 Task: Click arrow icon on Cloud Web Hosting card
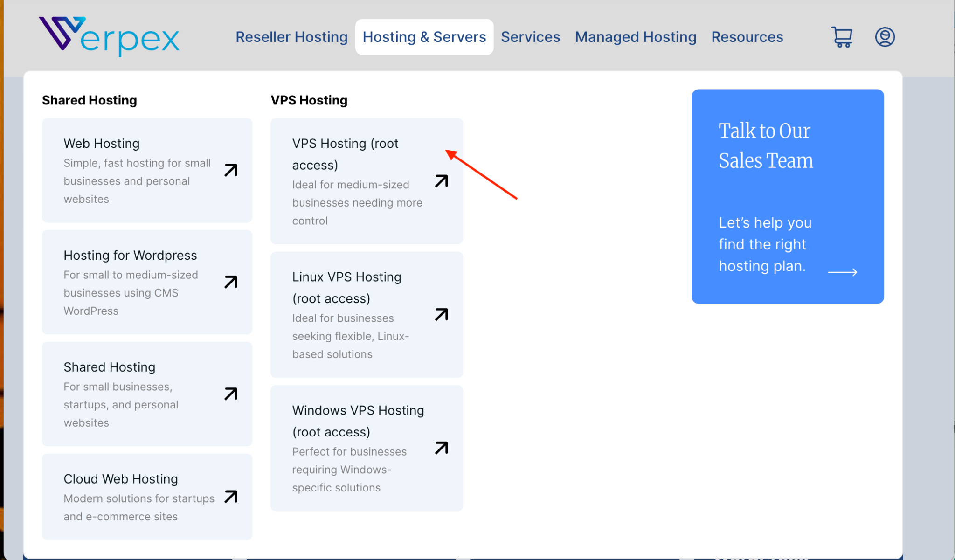click(231, 497)
